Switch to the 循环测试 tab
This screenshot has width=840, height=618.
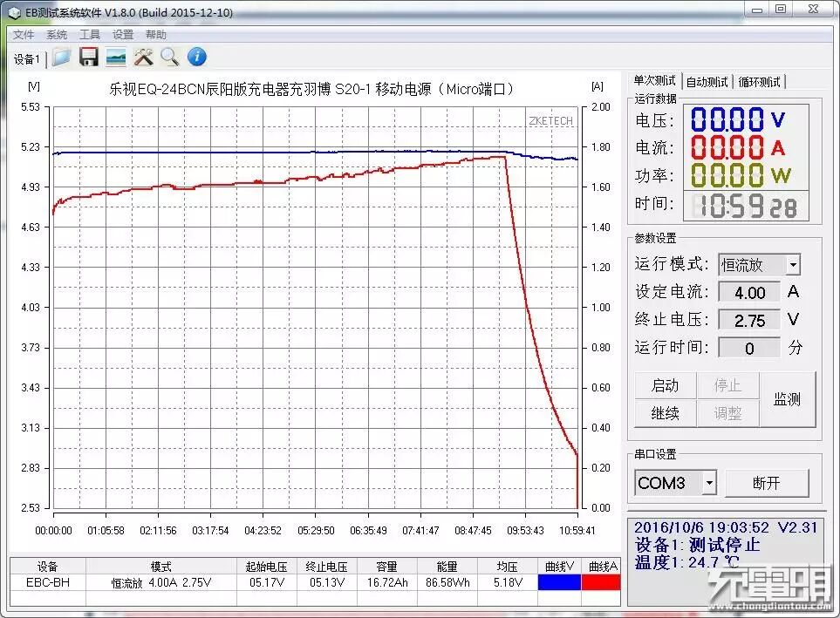click(x=759, y=82)
